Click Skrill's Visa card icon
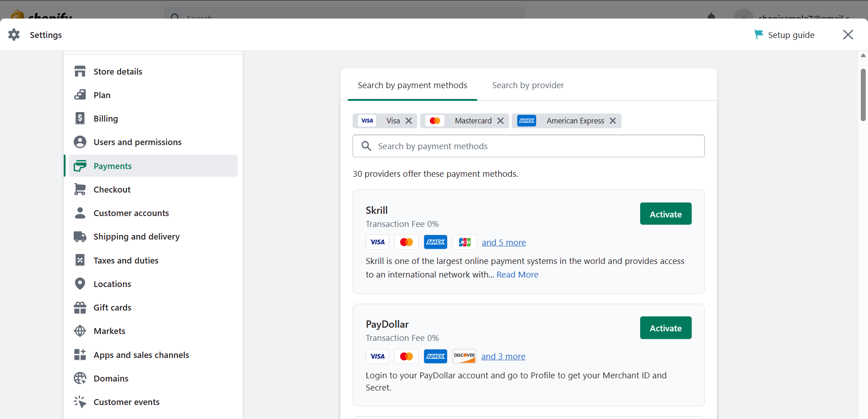Viewport: 868px width, 419px height. [377, 242]
